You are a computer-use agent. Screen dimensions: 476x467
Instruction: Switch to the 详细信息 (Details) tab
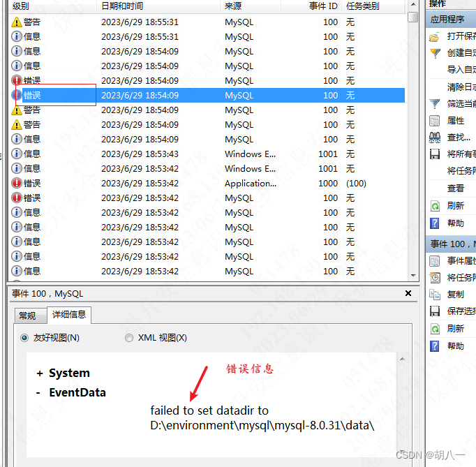(x=69, y=315)
